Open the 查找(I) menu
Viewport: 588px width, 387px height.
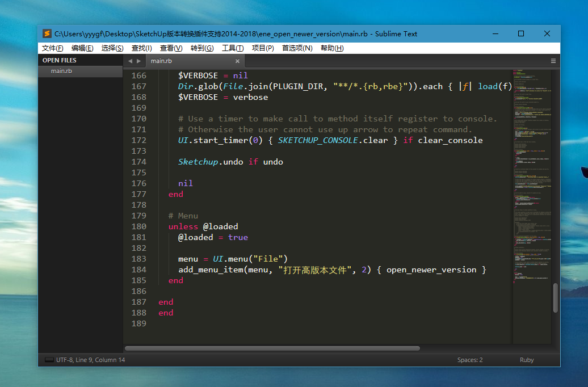coord(142,48)
